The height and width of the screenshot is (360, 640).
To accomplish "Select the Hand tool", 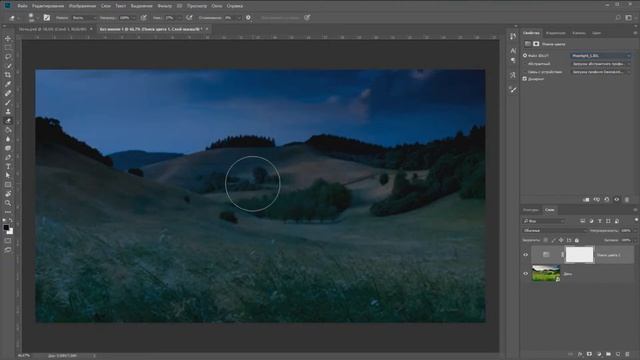I will [x=8, y=194].
